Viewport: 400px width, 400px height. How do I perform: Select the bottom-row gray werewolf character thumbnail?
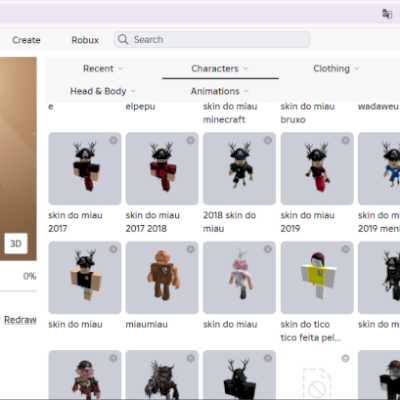(x=162, y=375)
